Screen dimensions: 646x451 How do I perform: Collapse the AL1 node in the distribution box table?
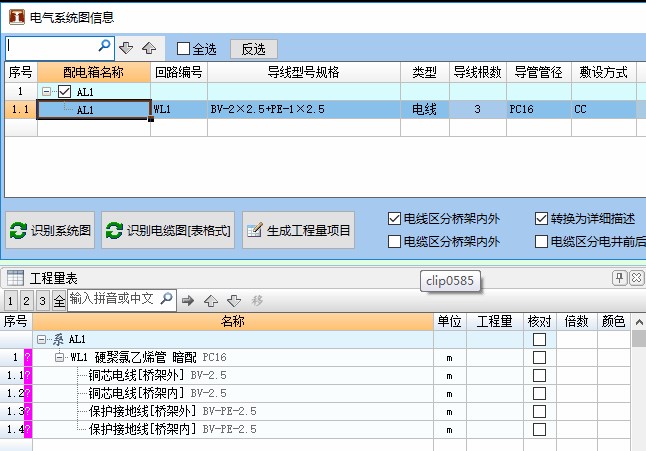point(46,92)
